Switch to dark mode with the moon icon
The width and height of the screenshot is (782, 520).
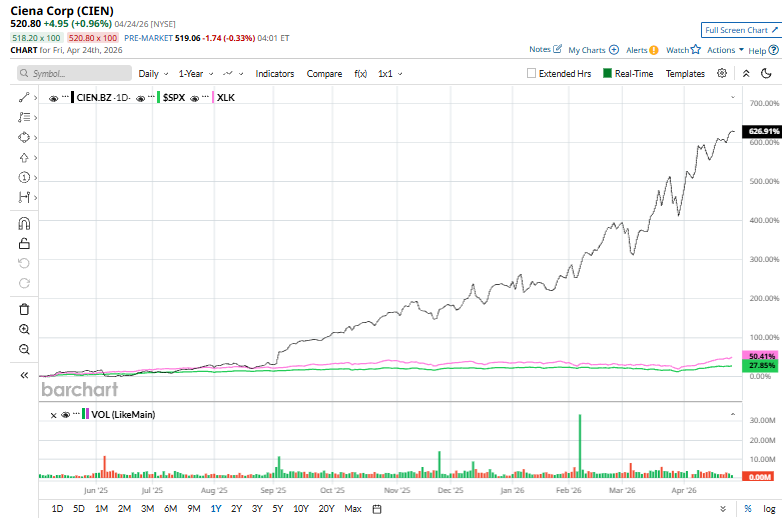tap(767, 73)
